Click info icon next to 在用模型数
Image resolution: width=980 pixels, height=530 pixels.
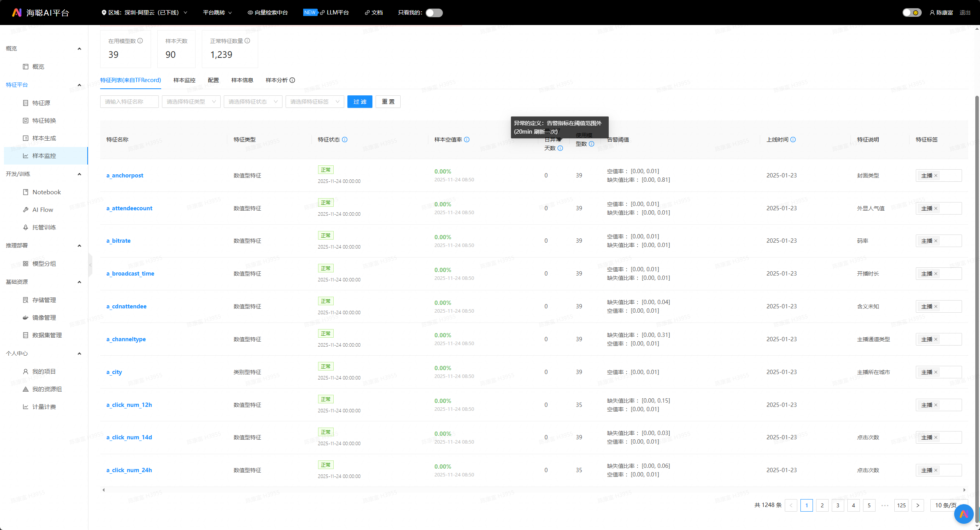140,41
